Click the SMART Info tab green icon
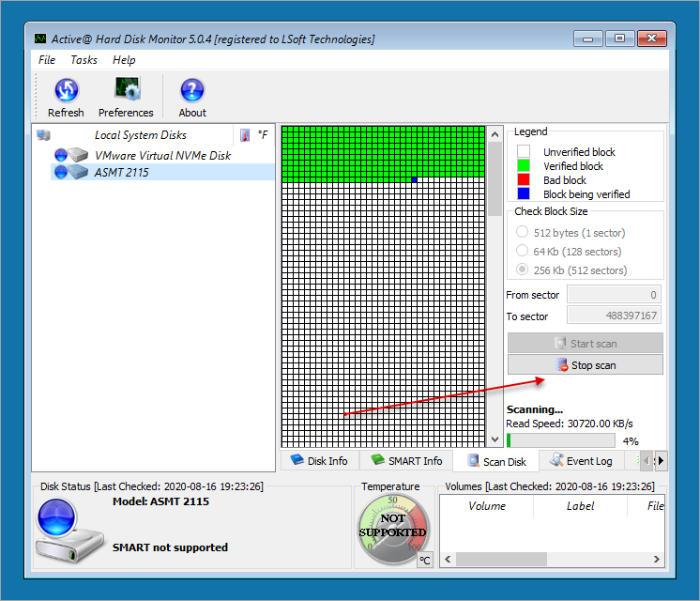 377,459
